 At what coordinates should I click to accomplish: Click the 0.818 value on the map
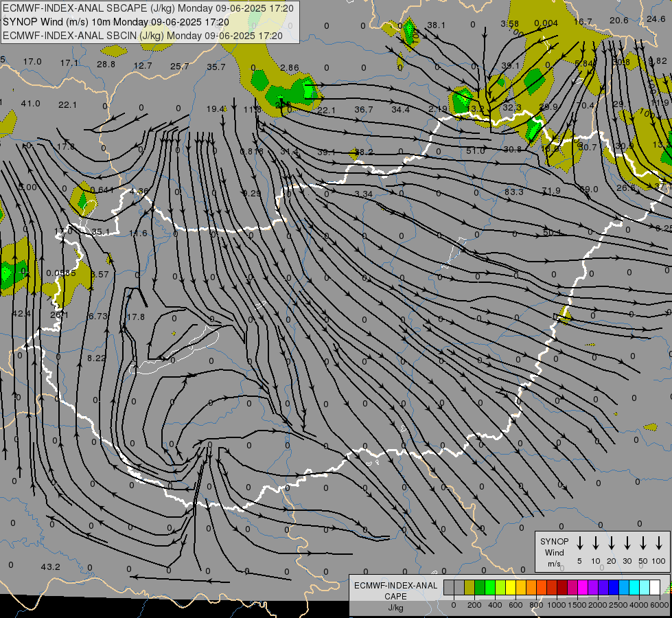pos(252,151)
